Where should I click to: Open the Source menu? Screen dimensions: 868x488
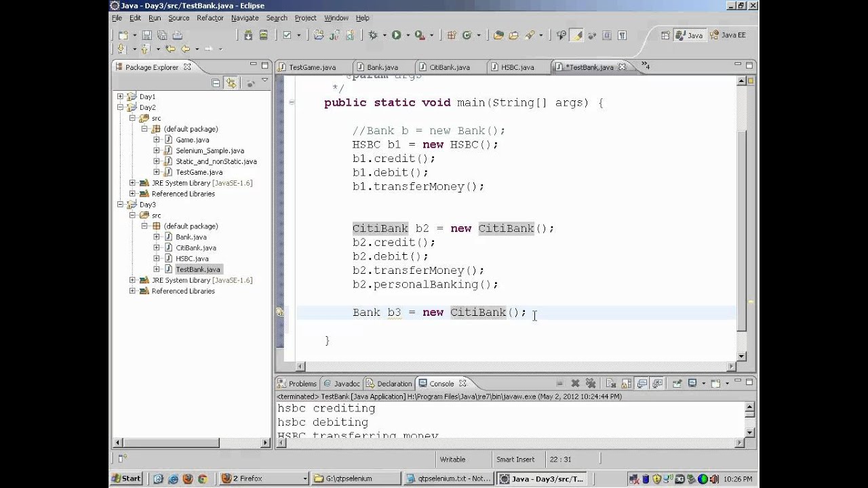click(179, 18)
